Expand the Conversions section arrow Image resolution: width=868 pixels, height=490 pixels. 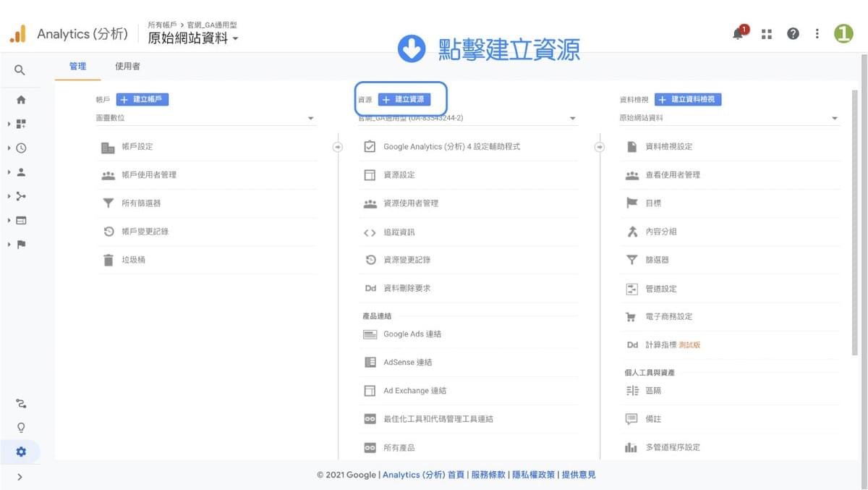pyautogui.click(x=9, y=245)
